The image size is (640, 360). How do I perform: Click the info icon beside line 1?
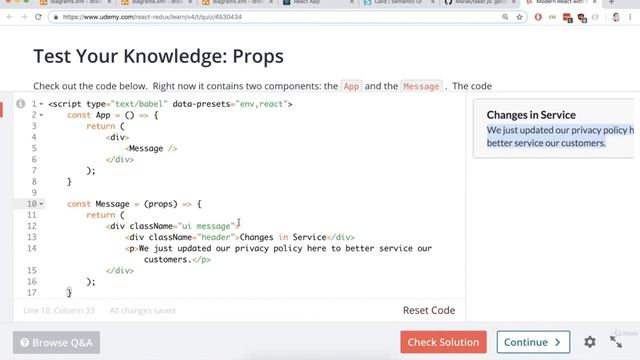[20, 104]
